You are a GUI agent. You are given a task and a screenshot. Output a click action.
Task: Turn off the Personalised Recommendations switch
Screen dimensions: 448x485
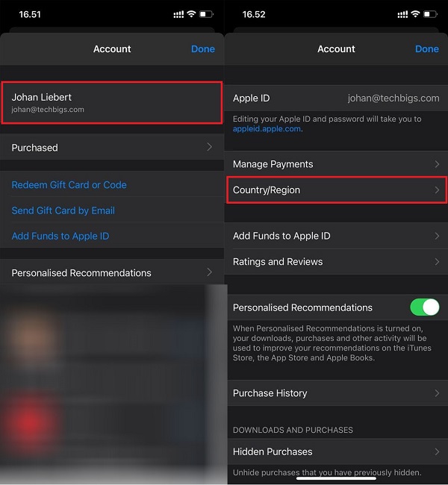[x=424, y=307]
